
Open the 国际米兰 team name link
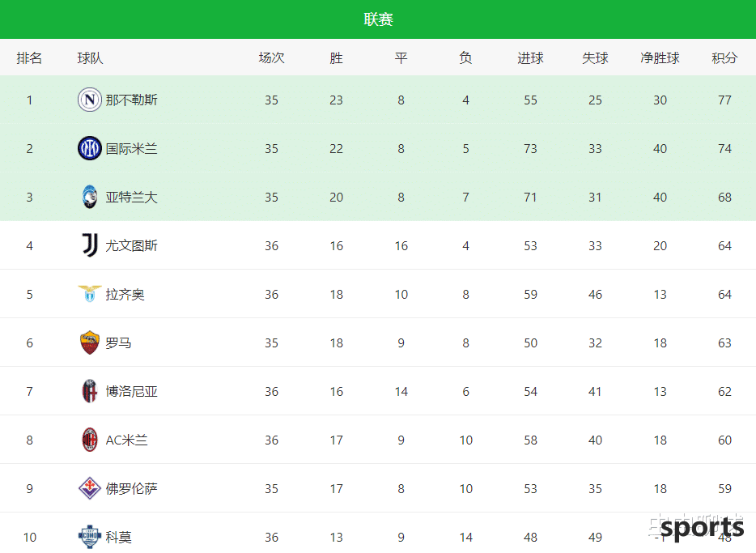coord(132,148)
